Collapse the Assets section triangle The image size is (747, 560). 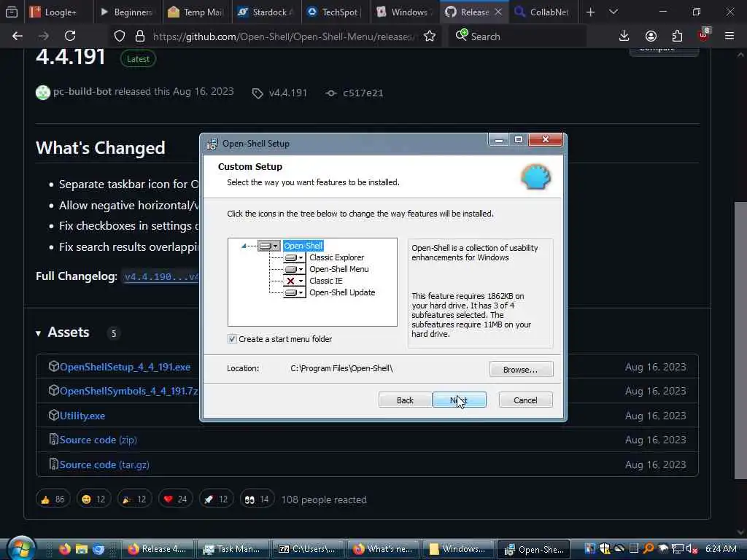pyautogui.click(x=38, y=333)
